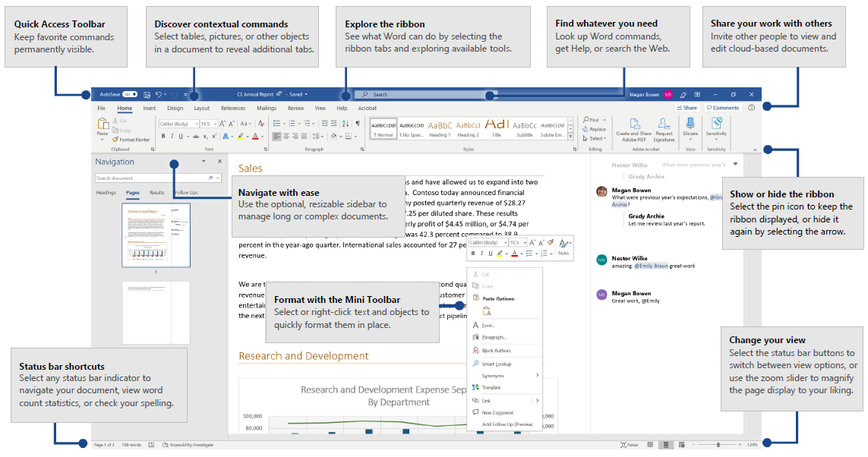The height and width of the screenshot is (457, 868).
Task: Open the Insert ribbon tab
Action: (150, 108)
